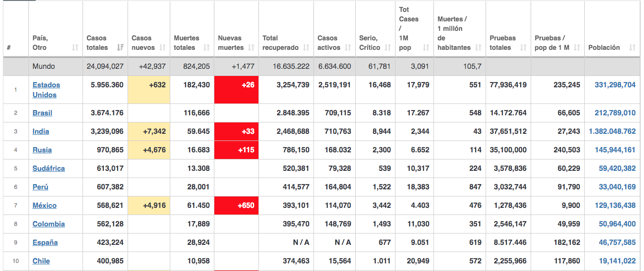Select tests value 77,936,419
Screen dimensions: 644x271
(507, 85)
